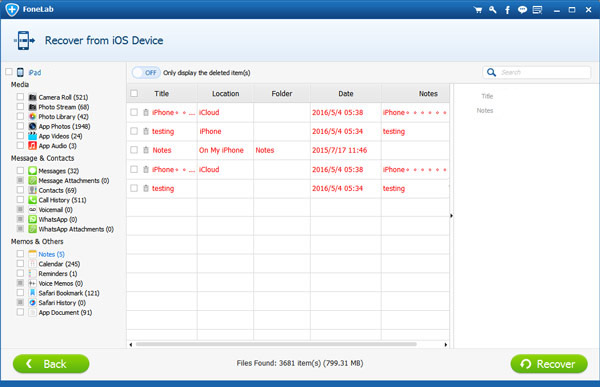Click the App Audio music icon
Image resolution: width=600 pixels, height=387 pixels.
click(33, 146)
